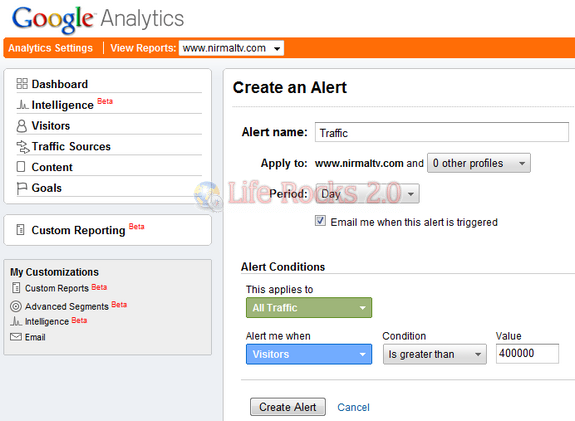This screenshot has width=575, height=421.
Task: Open Analytics Settings in the orange bar
Action: click(51, 48)
